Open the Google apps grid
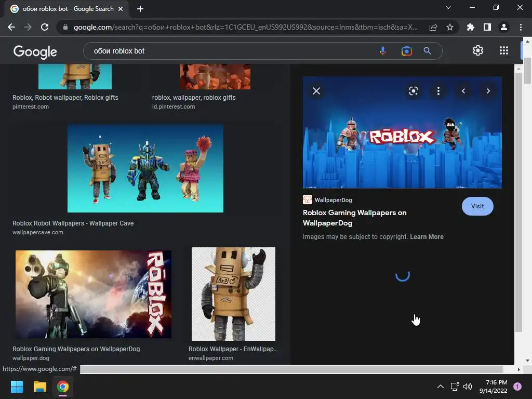Viewport: 532px width, 399px height. pyautogui.click(x=504, y=50)
